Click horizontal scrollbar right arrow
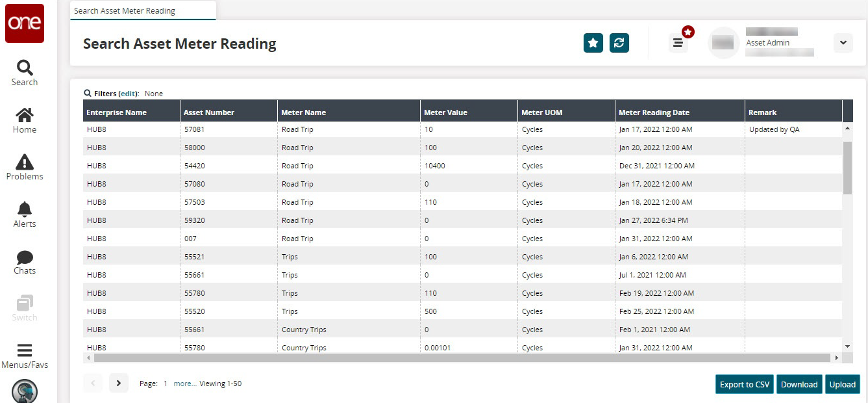 [836, 357]
